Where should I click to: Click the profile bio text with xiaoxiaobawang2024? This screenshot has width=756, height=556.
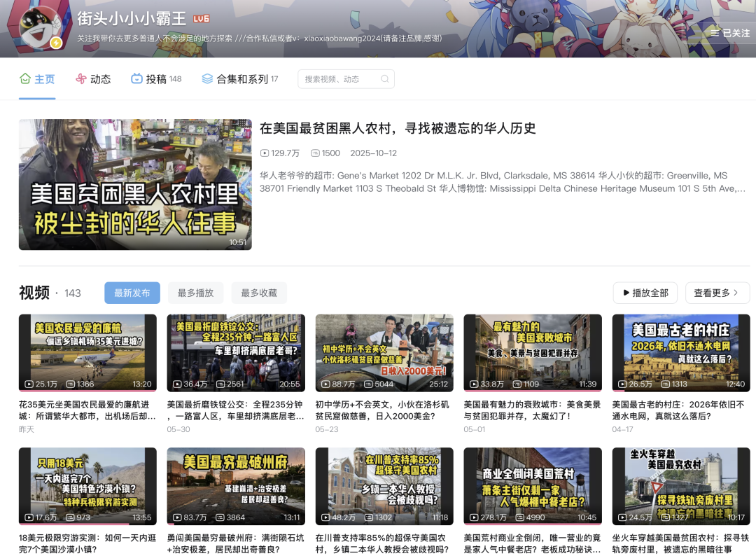[260, 39]
